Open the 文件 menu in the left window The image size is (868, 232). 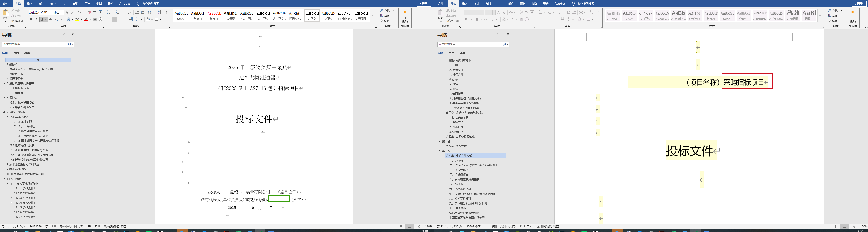tap(6, 4)
